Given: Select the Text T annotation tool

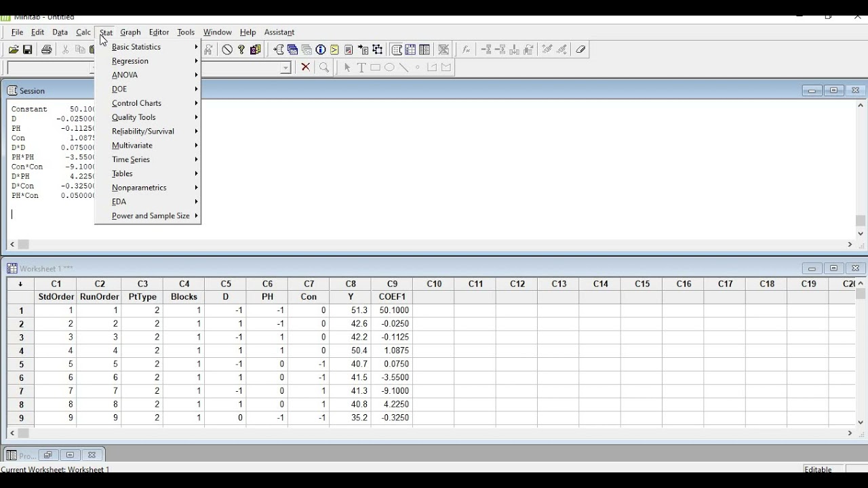Looking at the screenshot, I should click(361, 67).
